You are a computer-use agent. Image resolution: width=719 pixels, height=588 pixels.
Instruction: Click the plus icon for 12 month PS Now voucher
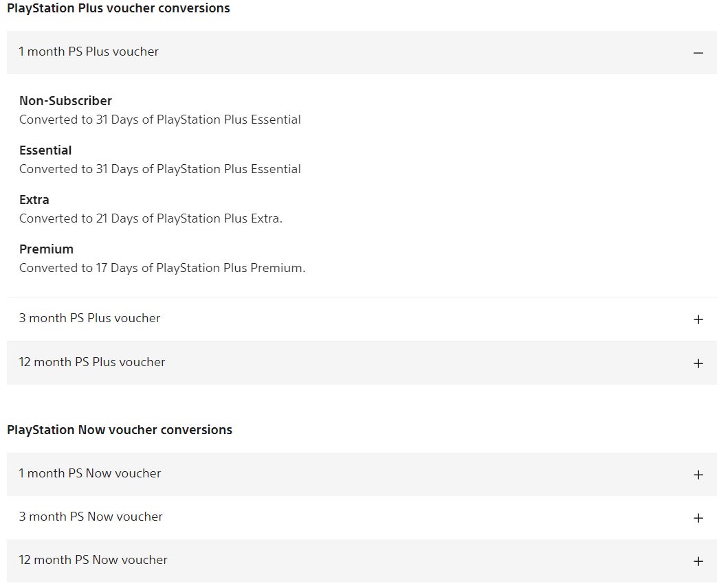[x=698, y=561]
